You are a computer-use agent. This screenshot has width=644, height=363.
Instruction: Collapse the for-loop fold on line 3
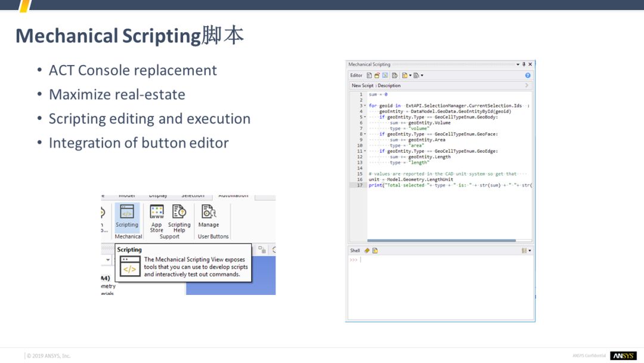tap(365, 106)
